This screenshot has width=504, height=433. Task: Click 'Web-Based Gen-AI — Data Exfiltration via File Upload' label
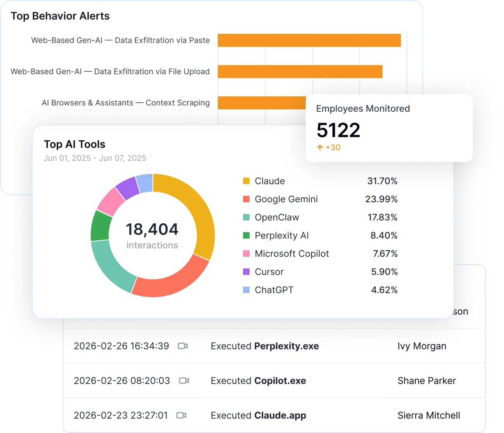tap(110, 72)
